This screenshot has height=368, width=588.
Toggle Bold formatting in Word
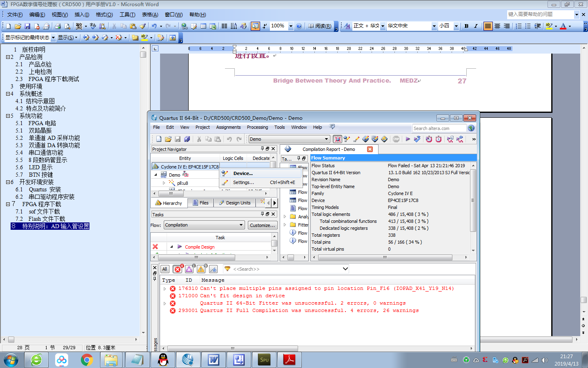467,26
